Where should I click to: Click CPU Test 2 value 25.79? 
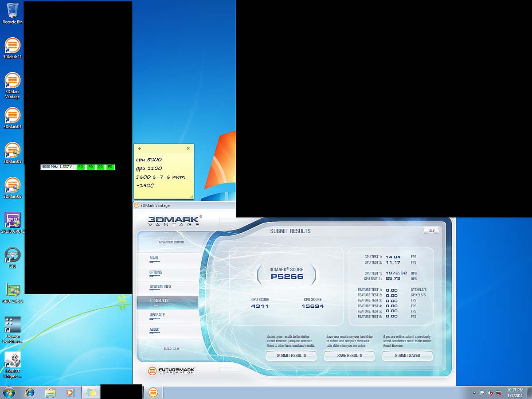393,279
